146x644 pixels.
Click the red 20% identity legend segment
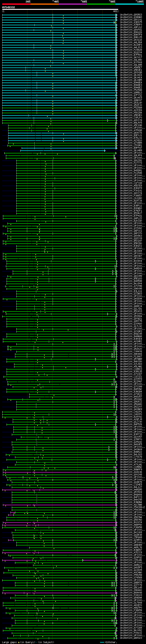[x=16, y=4]
